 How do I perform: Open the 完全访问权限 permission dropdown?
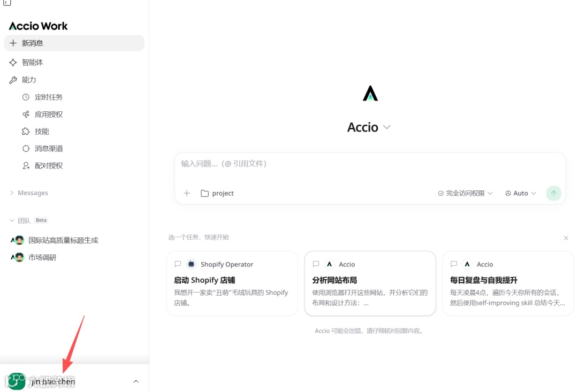coord(465,193)
